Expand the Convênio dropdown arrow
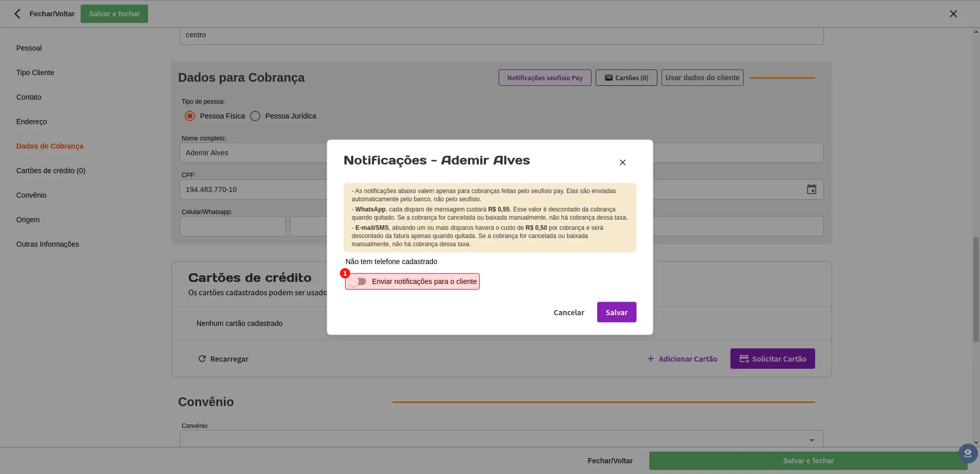Viewport: 980px width, 474px height. coord(811,440)
